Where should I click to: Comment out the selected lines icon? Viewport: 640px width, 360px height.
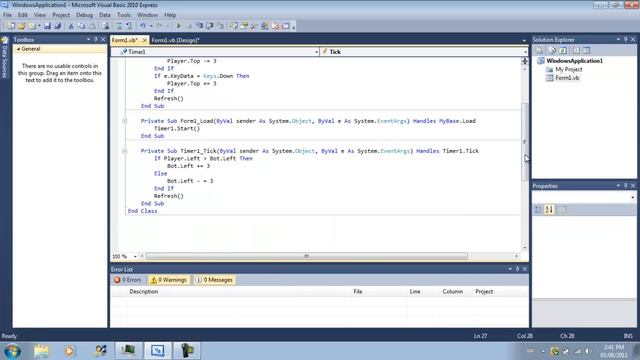(119, 26)
